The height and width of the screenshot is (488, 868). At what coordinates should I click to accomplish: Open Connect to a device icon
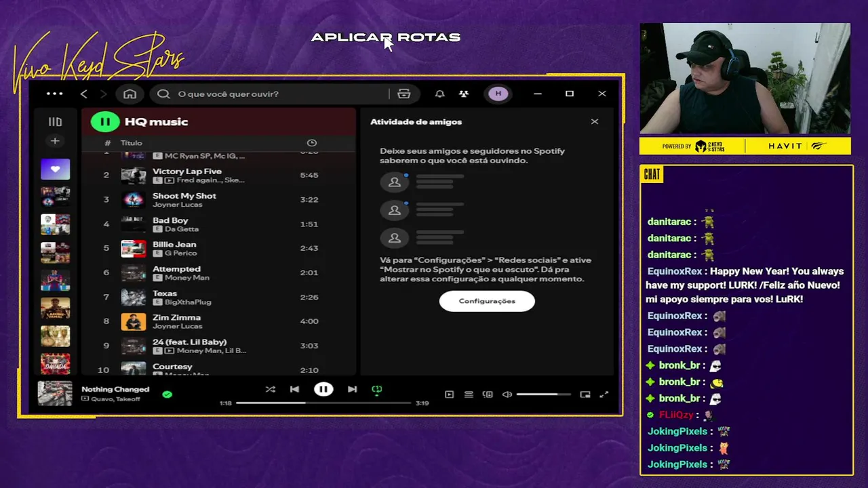(488, 394)
